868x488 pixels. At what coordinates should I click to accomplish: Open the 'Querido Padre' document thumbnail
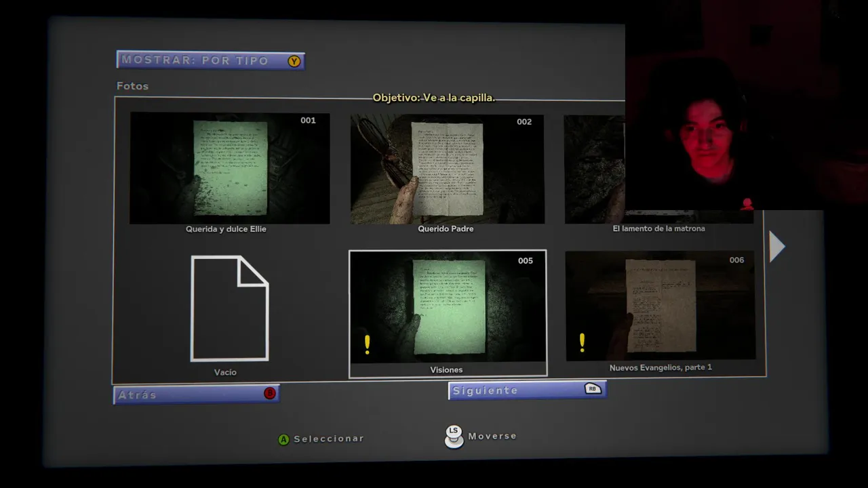point(447,169)
